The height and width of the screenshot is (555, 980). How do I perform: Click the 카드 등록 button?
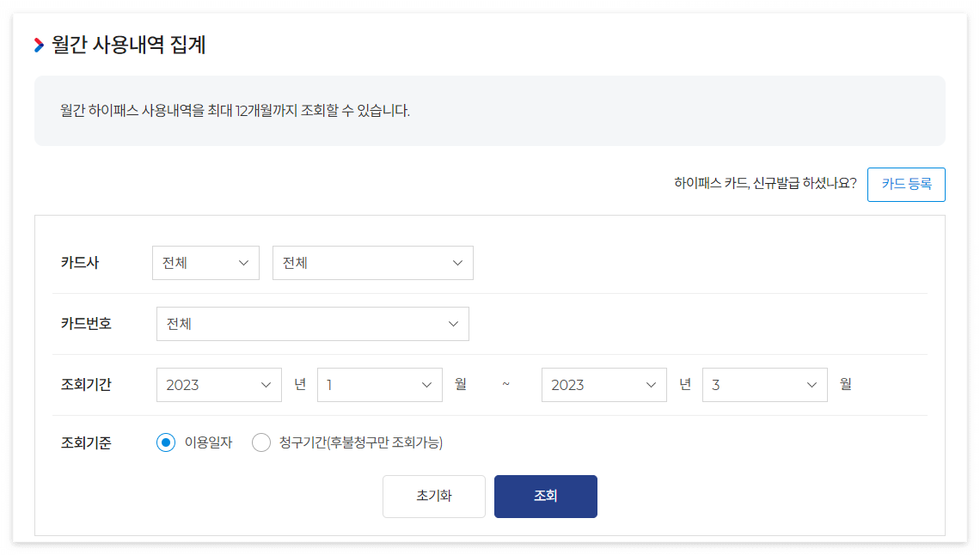pos(906,184)
